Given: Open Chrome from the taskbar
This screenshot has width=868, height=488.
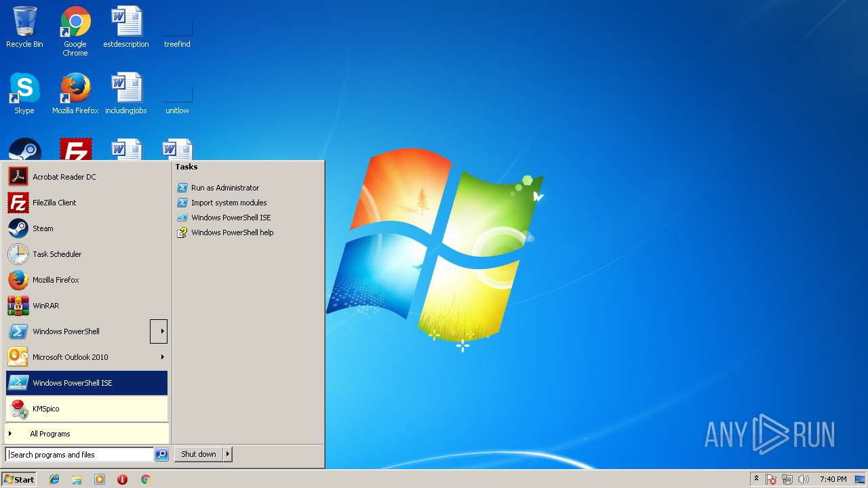Looking at the screenshot, I should (x=145, y=479).
